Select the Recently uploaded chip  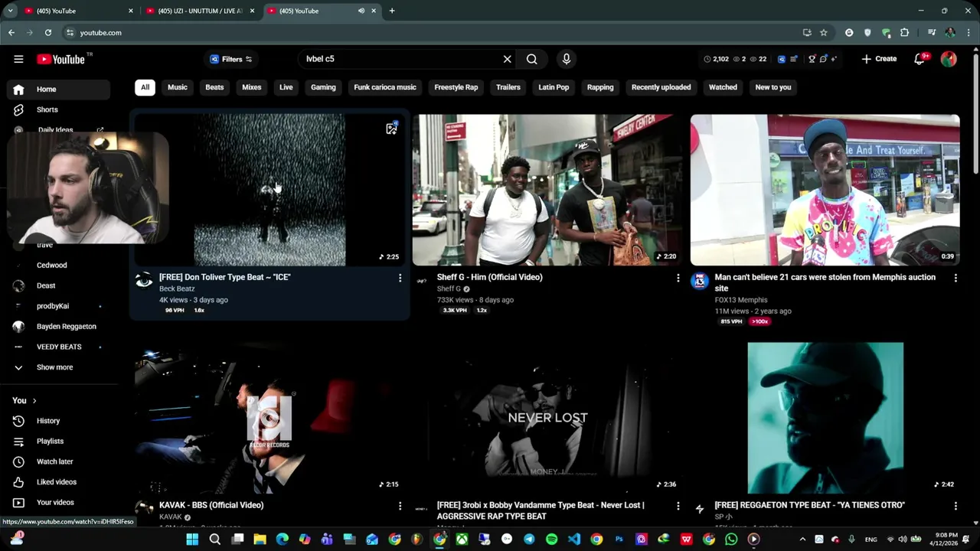pyautogui.click(x=661, y=87)
